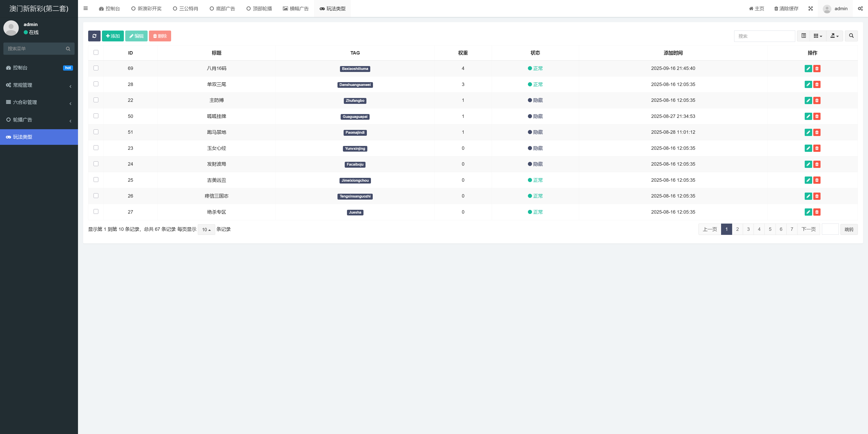Open the admin user menu in header

coord(835,8)
